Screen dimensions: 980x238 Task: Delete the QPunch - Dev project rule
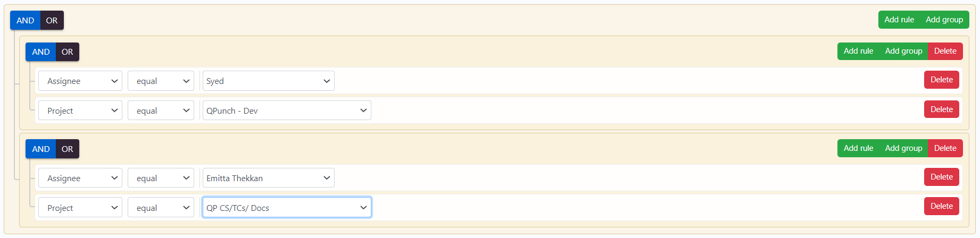point(941,109)
